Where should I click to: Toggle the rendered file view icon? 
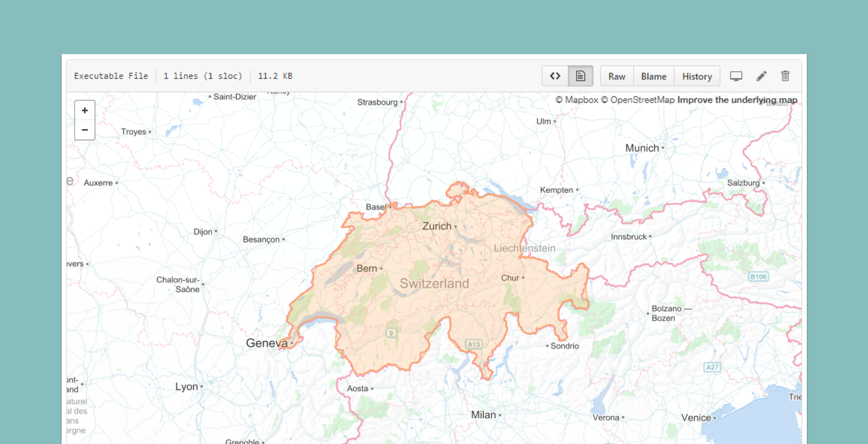tap(580, 76)
